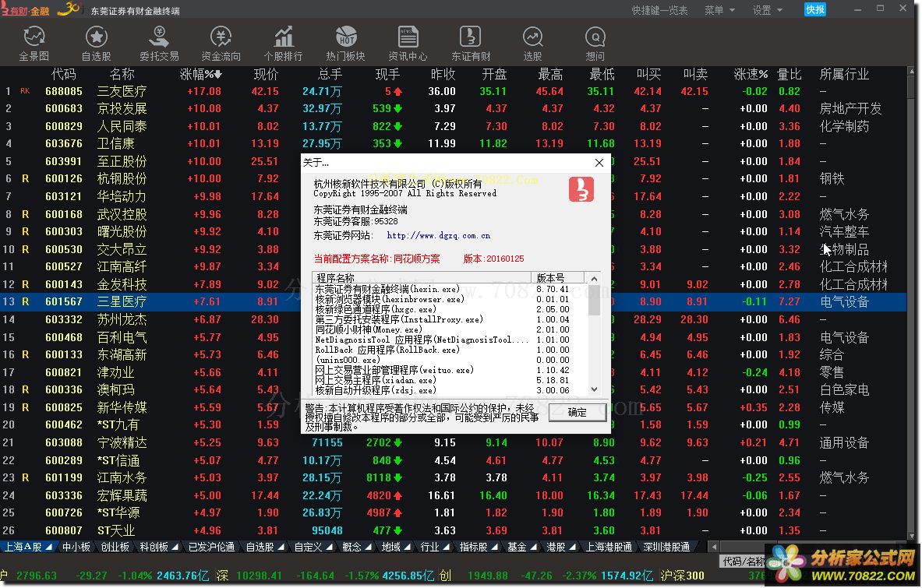The width and height of the screenshot is (922, 588).
Task: Open 想问 search question icon
Action: pos(595,44)
